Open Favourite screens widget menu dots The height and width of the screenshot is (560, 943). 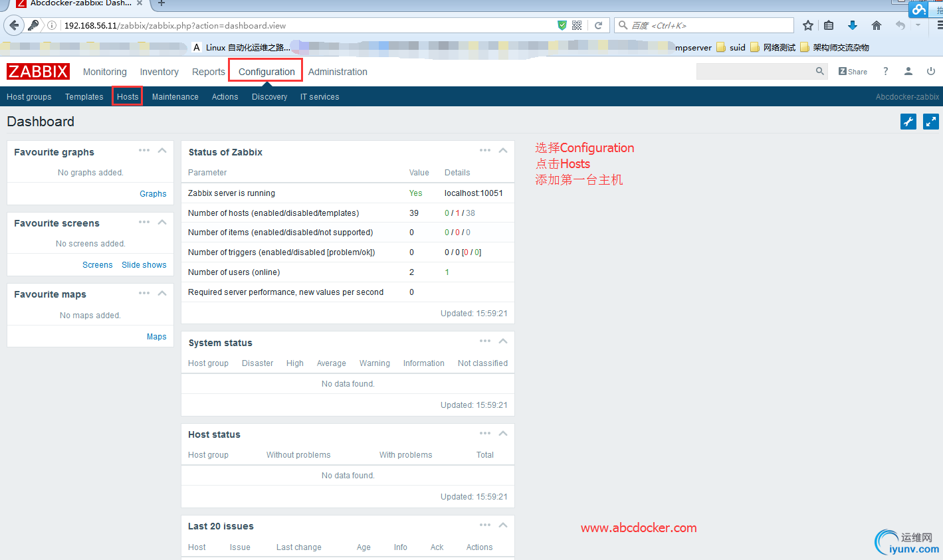144,221
